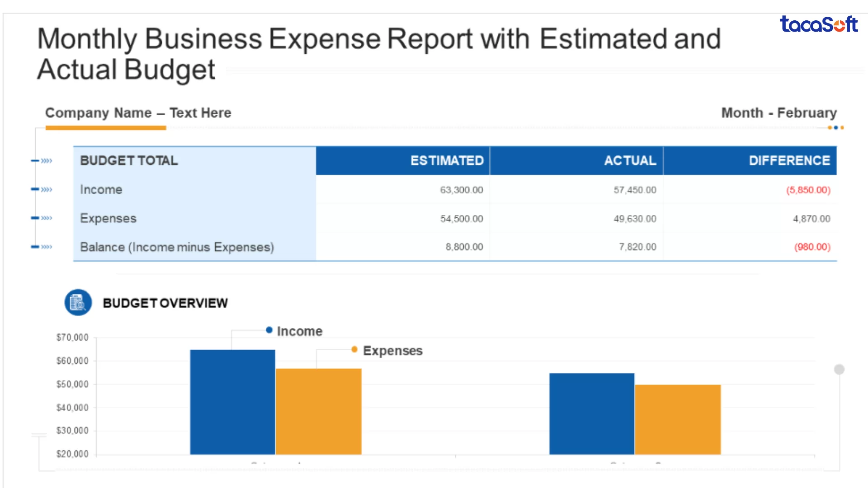
Task: Click the Budget Overview report icon
Action: click(x=78, y=302)
